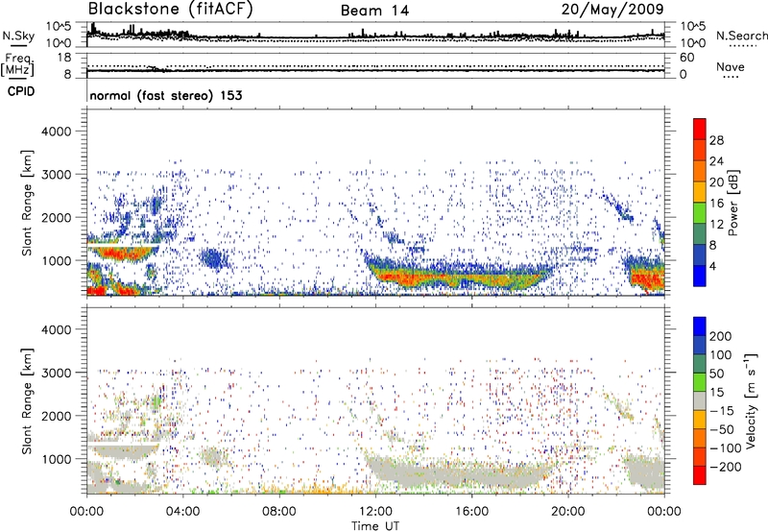
Task: Click the "08:00" time tick label
Action: [279, 512]
